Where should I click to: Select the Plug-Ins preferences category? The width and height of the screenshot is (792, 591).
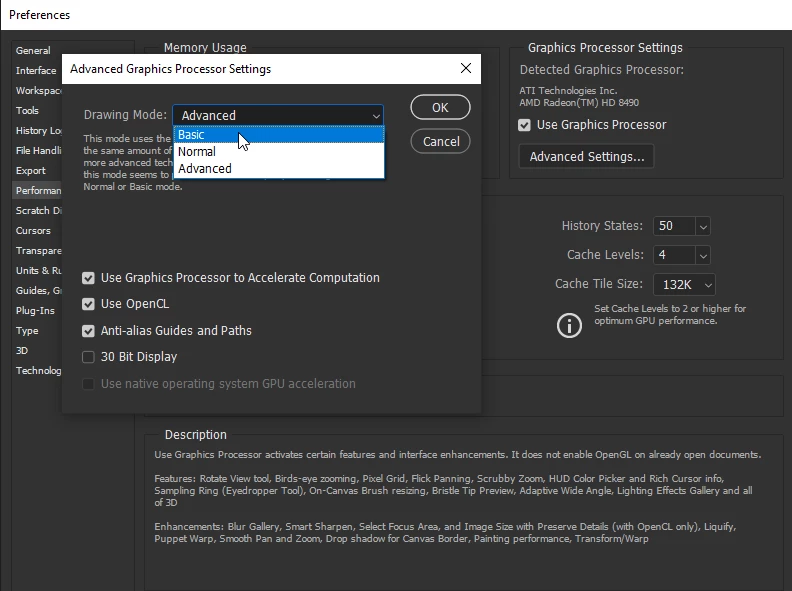point(35,311)
